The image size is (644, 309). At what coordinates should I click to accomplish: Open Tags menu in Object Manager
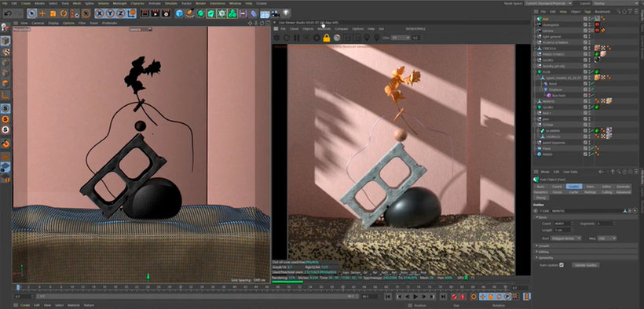click(588, 12)
